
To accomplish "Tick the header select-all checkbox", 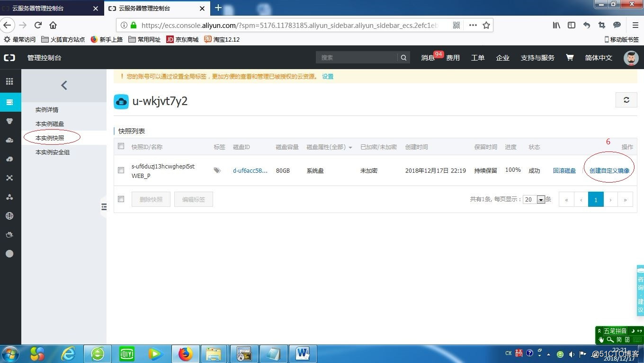I will 121,146.
